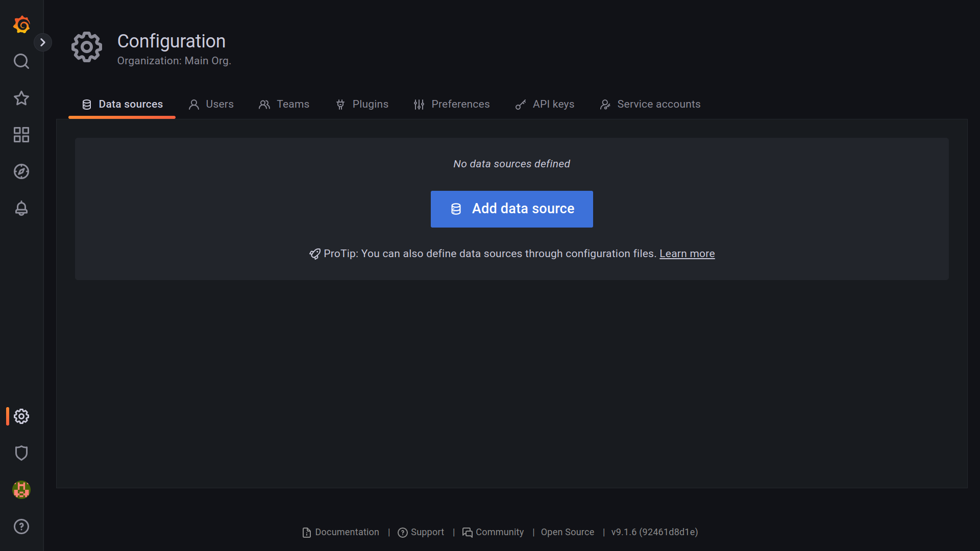Click the Configuration gear sidebar icon

pyautogui.click(x=21, y=416)
